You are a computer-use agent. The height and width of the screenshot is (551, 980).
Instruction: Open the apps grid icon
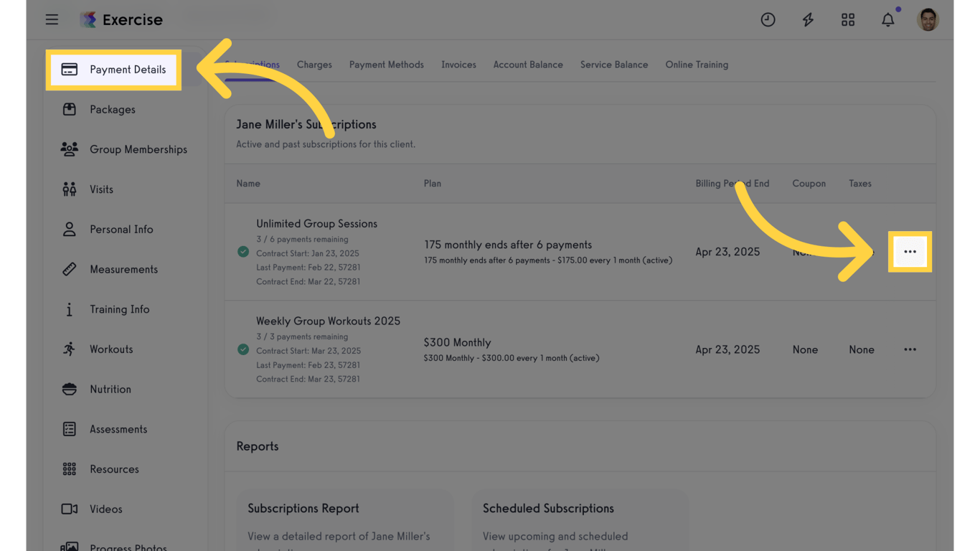(848, 19)
